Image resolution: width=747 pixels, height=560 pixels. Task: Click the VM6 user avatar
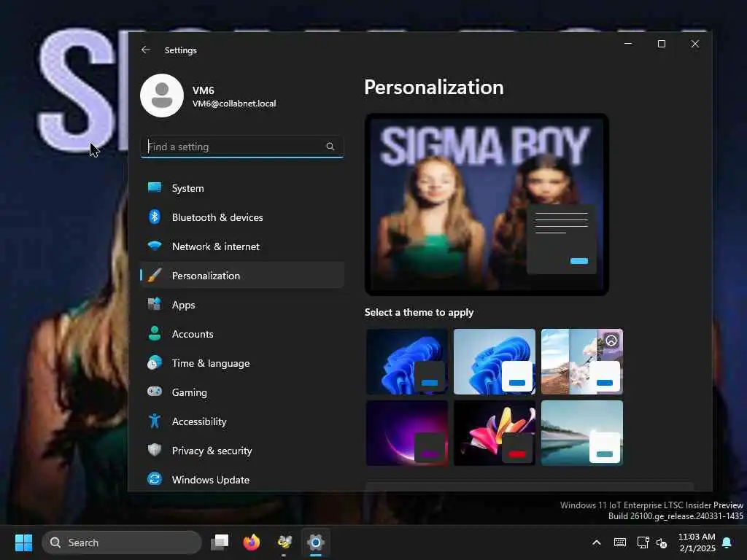[x=162, y=96]
